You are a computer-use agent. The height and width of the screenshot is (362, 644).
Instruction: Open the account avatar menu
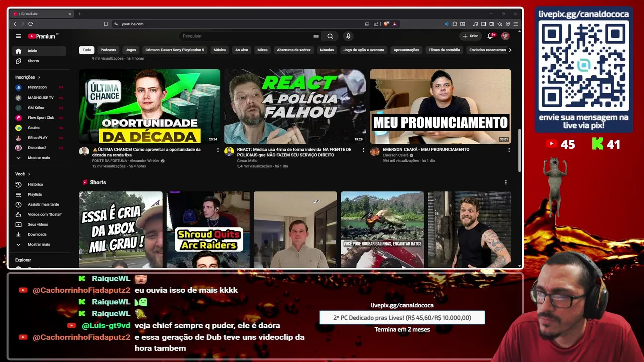(505, 36)
